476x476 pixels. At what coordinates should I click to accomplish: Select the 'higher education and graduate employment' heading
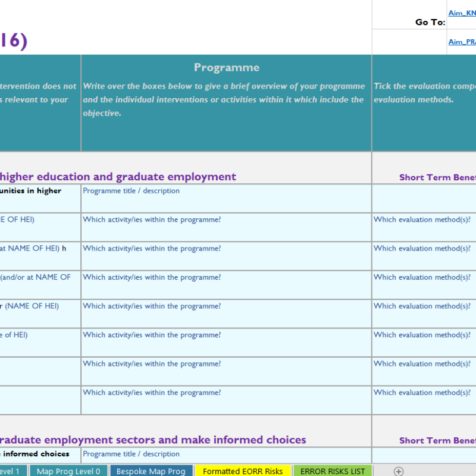point(118,177)
